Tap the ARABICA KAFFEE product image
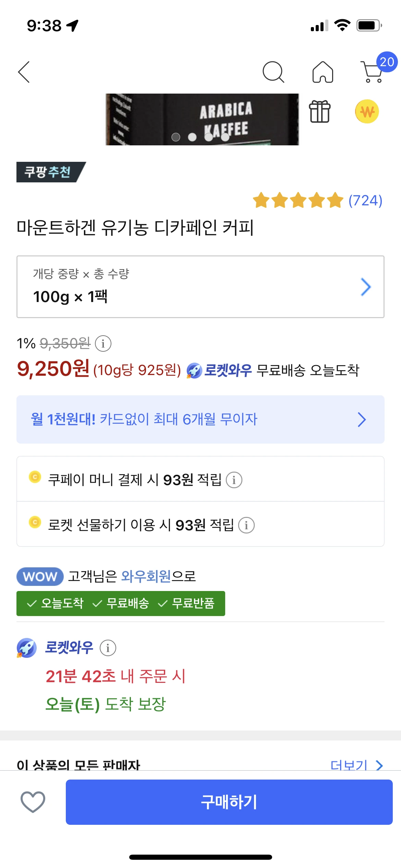Image resolution: width=401 pixels, height=868 pixels. pyautogui.click(x=202, y=119)
